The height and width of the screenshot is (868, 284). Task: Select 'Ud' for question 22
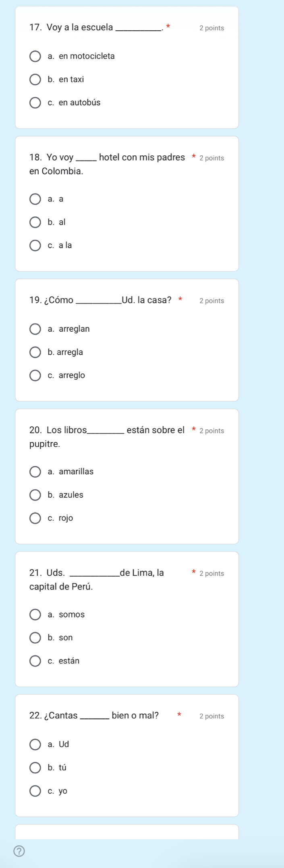tap(35, 744)
